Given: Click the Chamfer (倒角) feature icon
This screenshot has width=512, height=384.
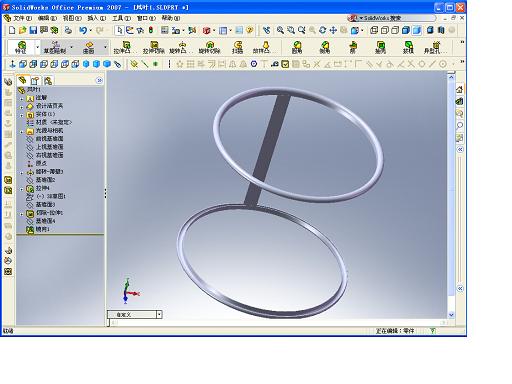Looking at the screenshot, I should (325, 47).
